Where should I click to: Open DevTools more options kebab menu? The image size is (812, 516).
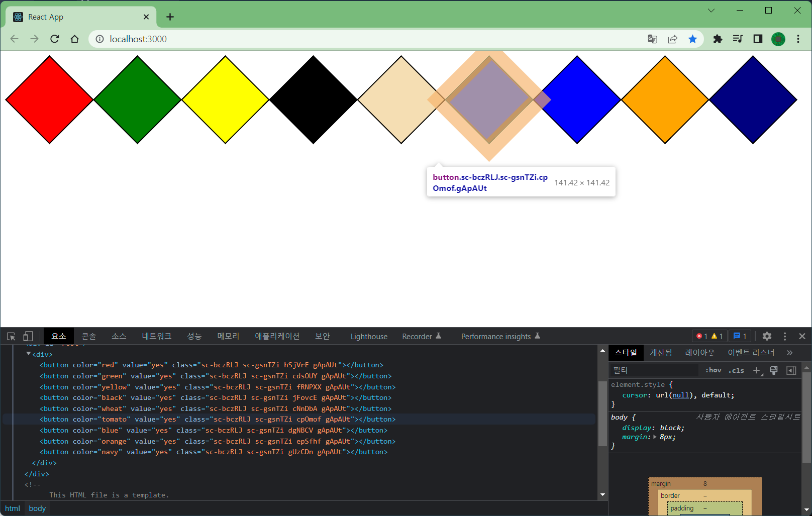(x=785, y=336)
